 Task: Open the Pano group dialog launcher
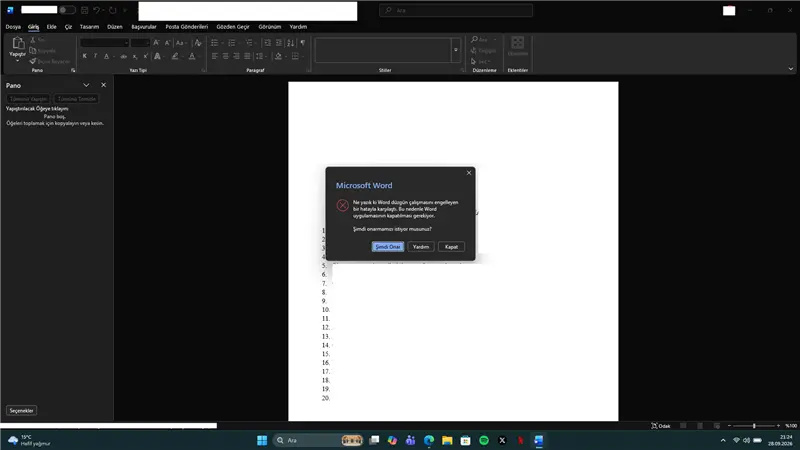73,70
